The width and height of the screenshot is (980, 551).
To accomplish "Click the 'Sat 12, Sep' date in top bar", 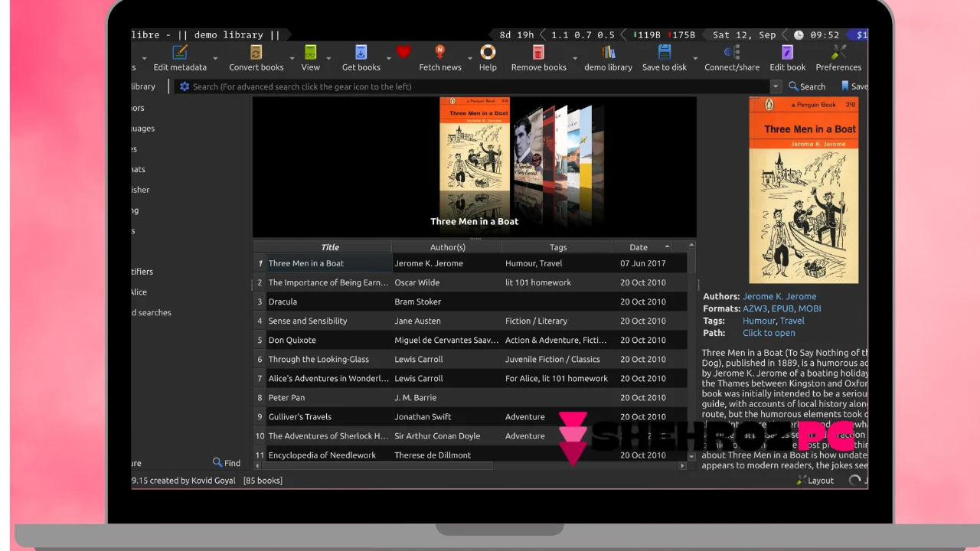I will point(744,34).
